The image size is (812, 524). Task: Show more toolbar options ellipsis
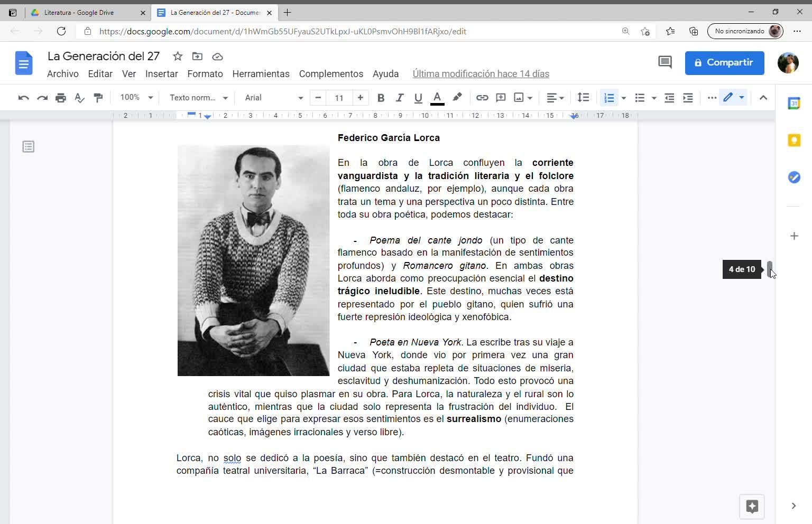coord(712,98)
